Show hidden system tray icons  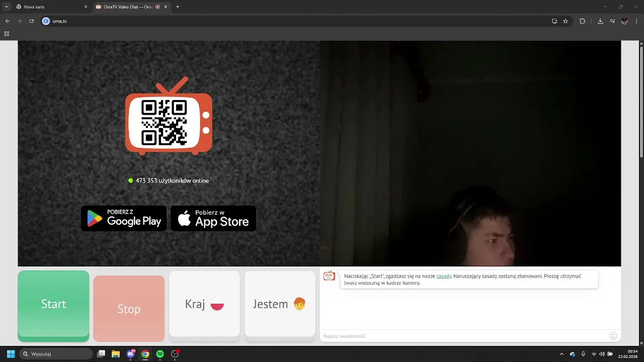pos(561,354)
